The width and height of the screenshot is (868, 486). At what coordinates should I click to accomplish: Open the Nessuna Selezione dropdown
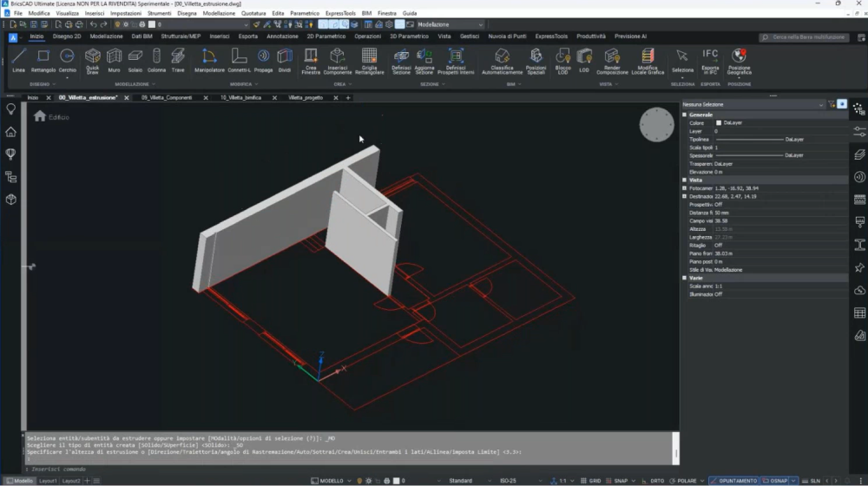pos(752,104)
